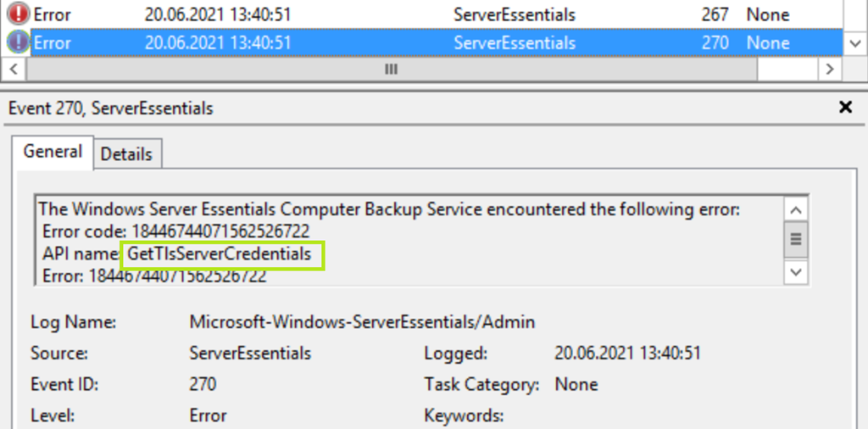This screenshot has width=868, height=429.
Task: Open the General tab
Action: (53, 152)
